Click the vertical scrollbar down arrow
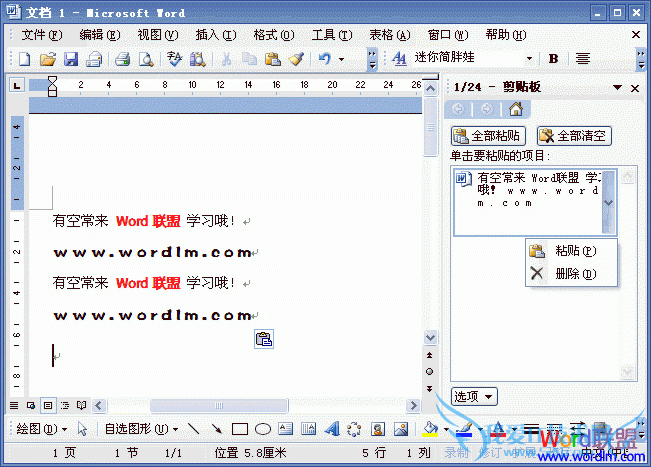 coord(430,337)
